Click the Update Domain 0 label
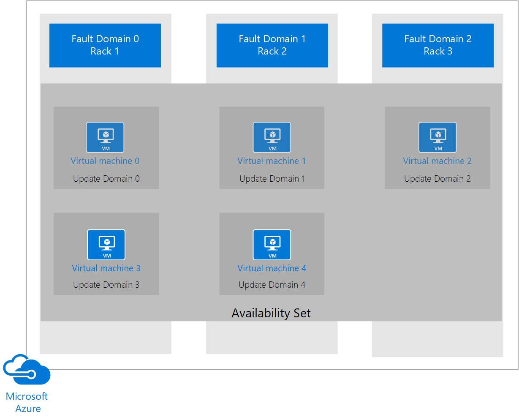This screenshot has width=519, height=420. click(106, 179)
